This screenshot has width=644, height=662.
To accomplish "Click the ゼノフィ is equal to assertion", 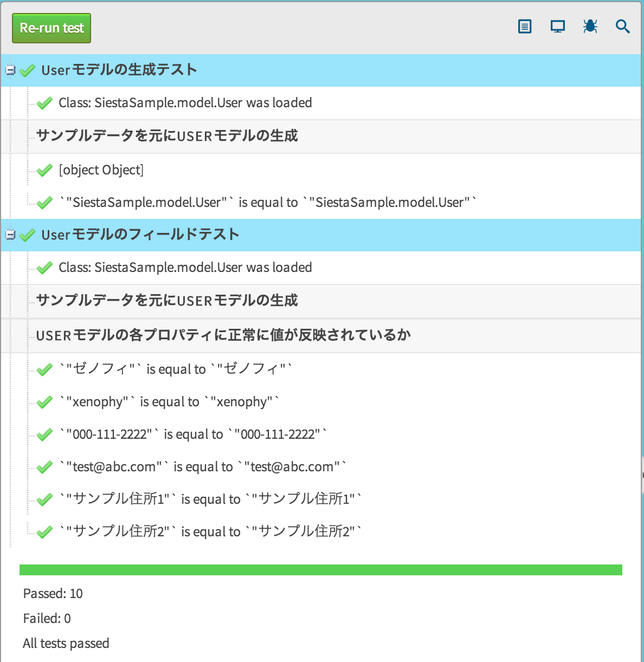I will point(176,369).
